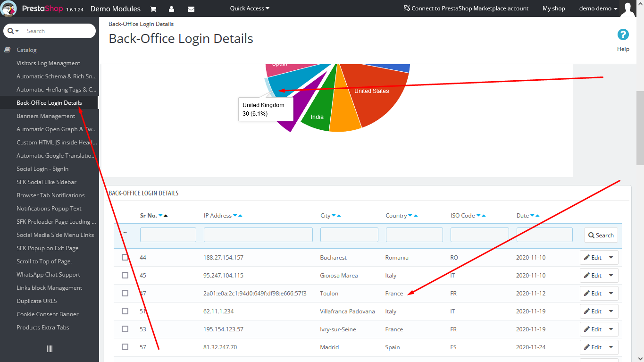Connect to PrestaShop Marketplace account
Viewport: 644px width, 362px height.
(466, 8)
